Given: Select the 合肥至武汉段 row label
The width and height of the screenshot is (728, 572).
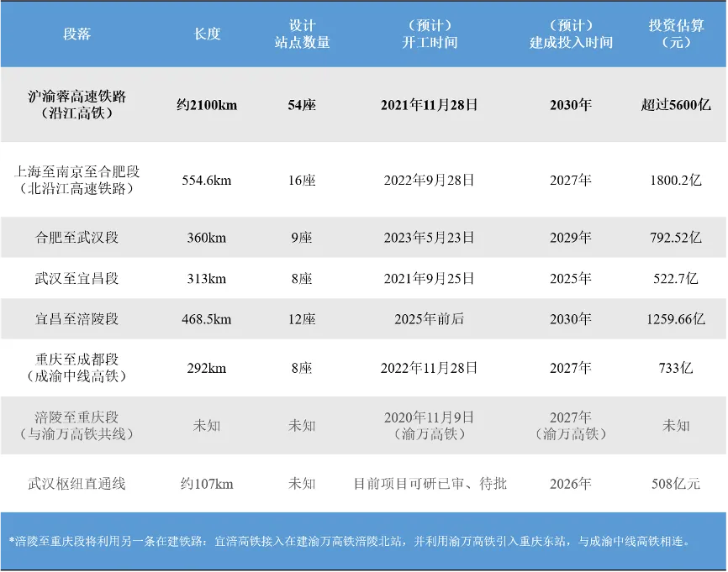Looking at the screenshot, I should click(76, 238).
